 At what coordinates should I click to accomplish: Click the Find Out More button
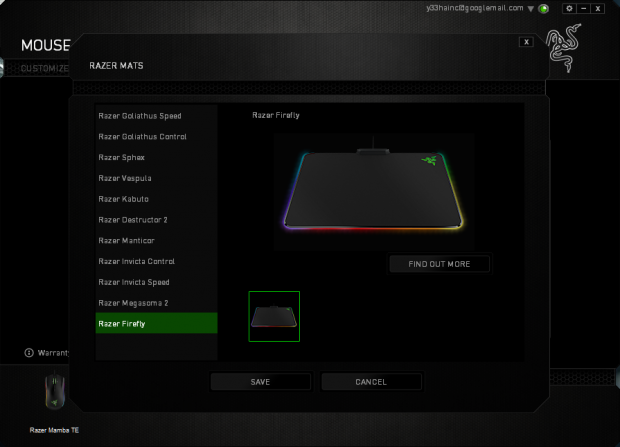pyautogui.click(x=439, y=264)
